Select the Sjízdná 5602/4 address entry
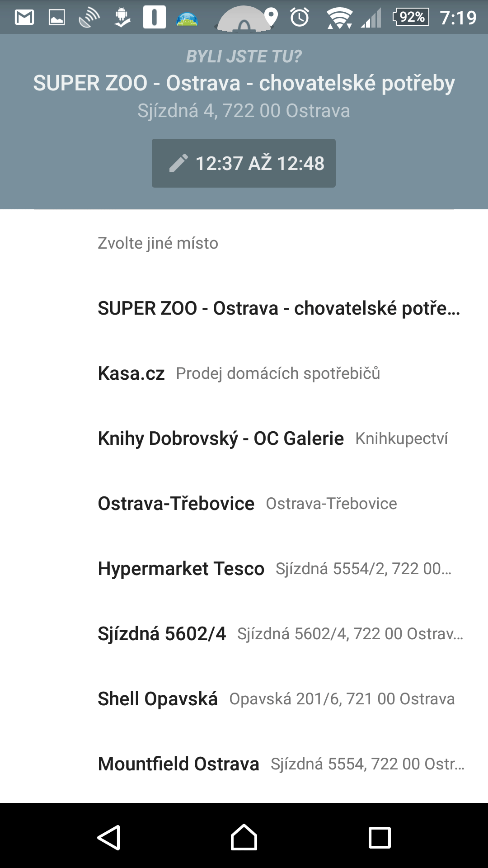 (x=244, y=634)
